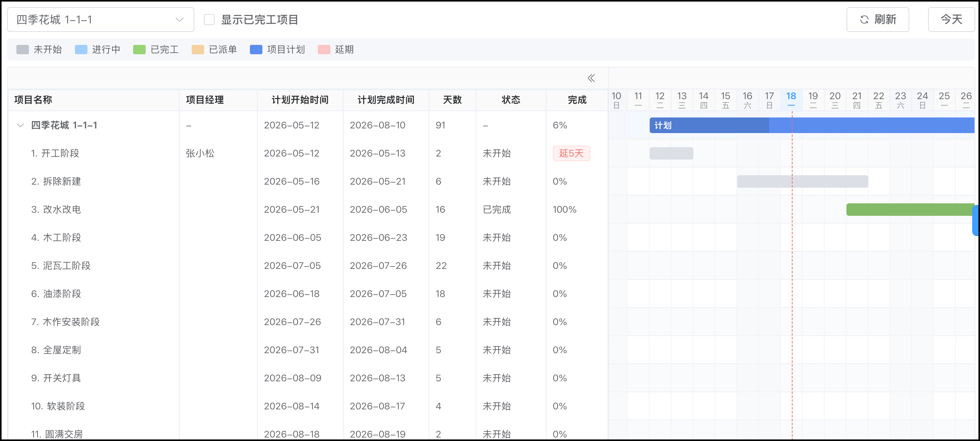Click the 项目计划 blue legend swatch

(256, 50)
